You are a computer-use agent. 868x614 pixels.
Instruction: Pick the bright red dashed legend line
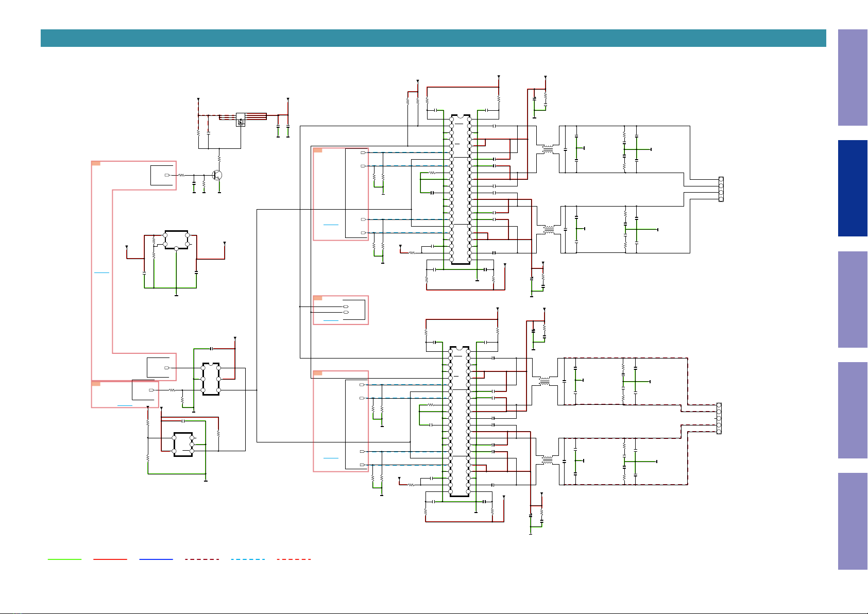point(294,559)
